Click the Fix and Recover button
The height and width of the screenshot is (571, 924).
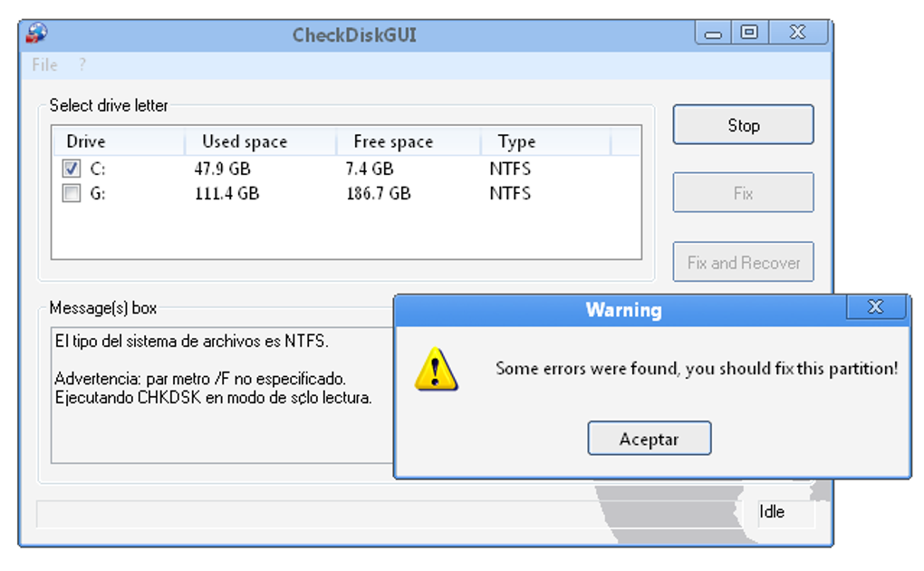pos(743,262)
